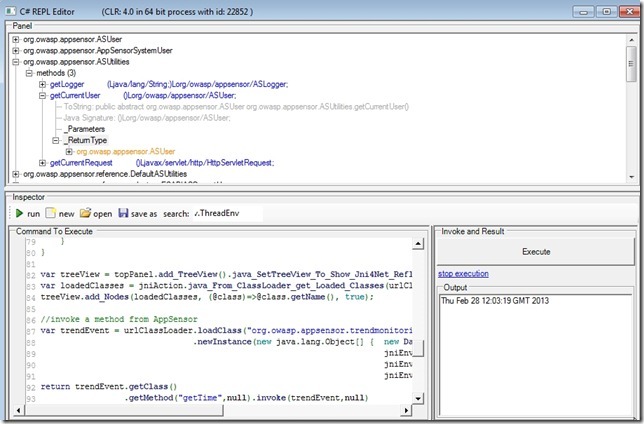The height and width of the screenshot is (424, 644).
Task: Collapse the getCurrentUser method node
Action: [42, 95]
